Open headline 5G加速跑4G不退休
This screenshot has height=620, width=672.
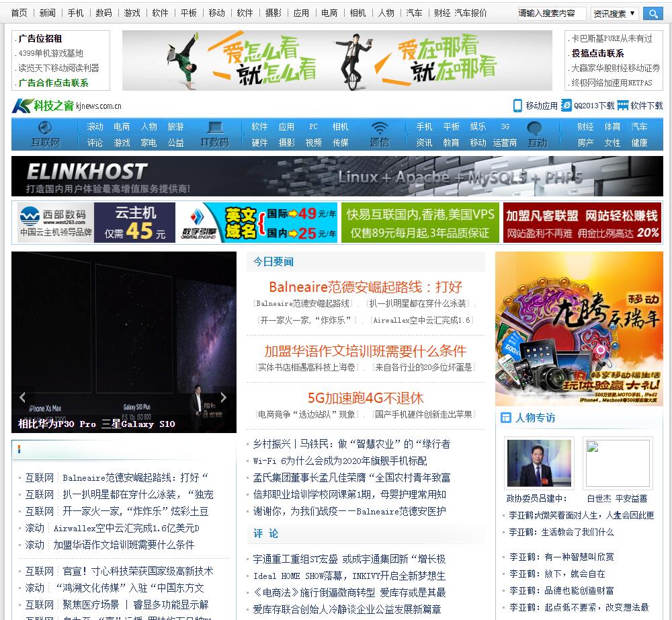point(366,398)
